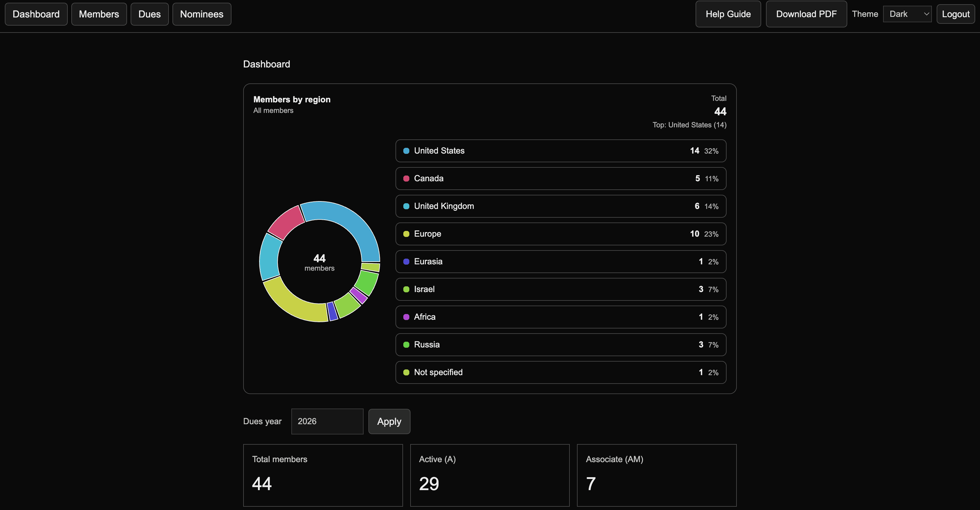This screenshot has width=980, height=510.
Task: Click the Apply button for dues year
Action: tap(389, 421)
